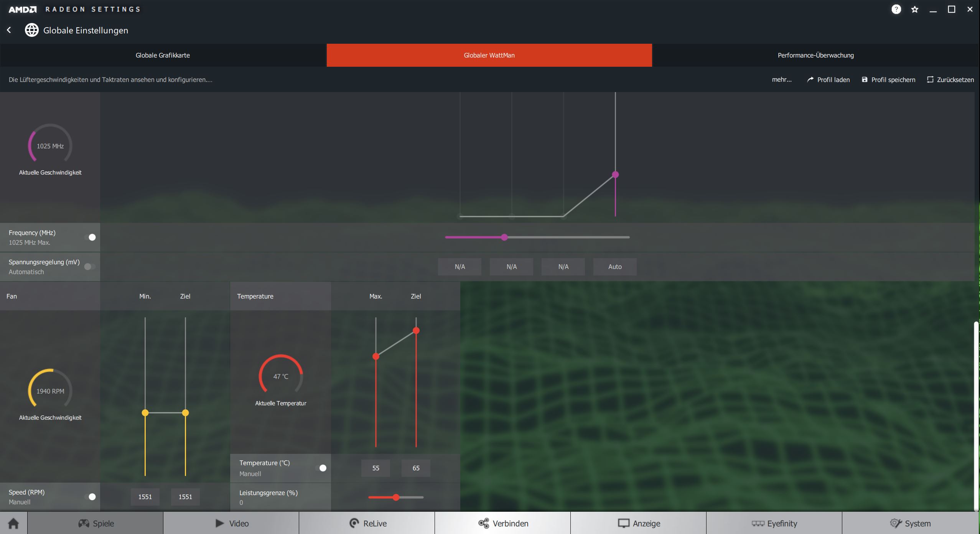This screenshot has height=534, width=980.
Task: Click the favorites star icon
Action: coord(915,9)
